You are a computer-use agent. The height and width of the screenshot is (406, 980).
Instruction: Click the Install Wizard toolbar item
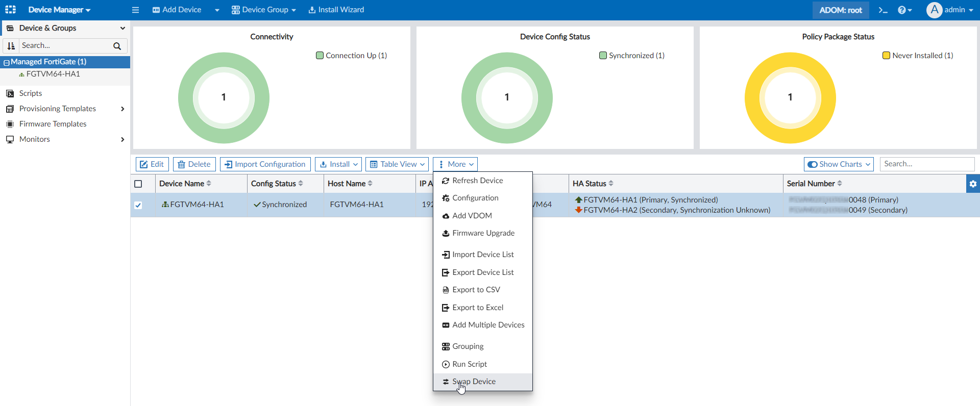pyautogui.click(x=336, y=10)
